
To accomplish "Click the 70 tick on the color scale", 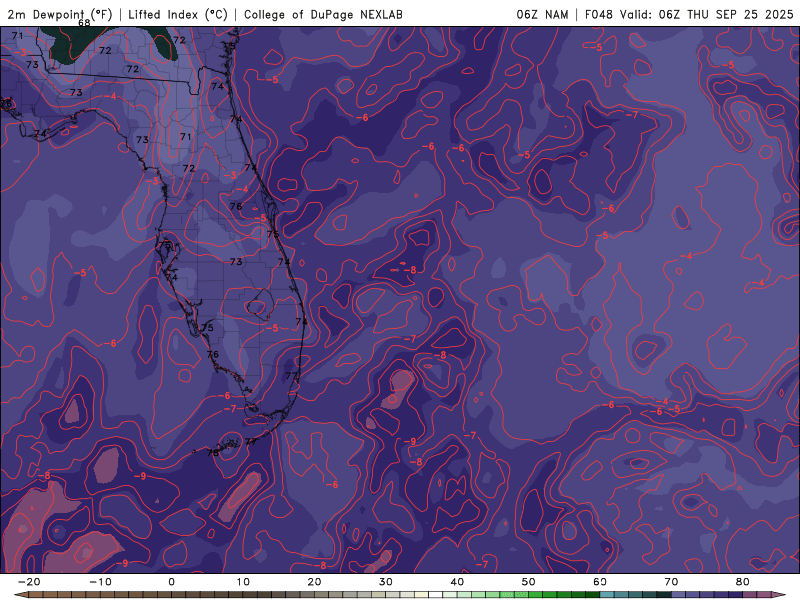I will pyautogui.click(x=671, y=582).
